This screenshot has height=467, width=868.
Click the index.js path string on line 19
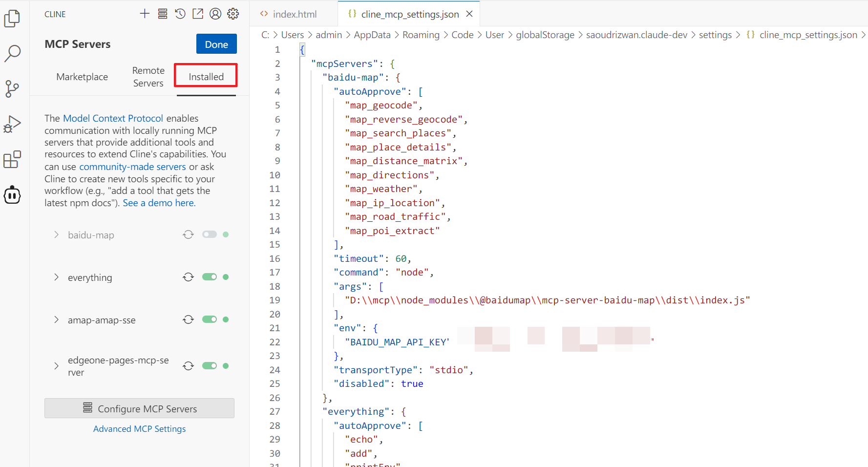click(548, 300)
